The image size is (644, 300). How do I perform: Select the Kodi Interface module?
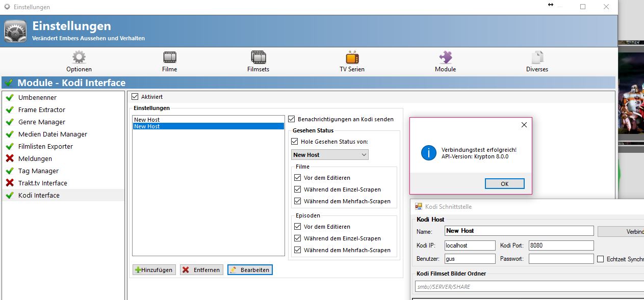point(63,195)
